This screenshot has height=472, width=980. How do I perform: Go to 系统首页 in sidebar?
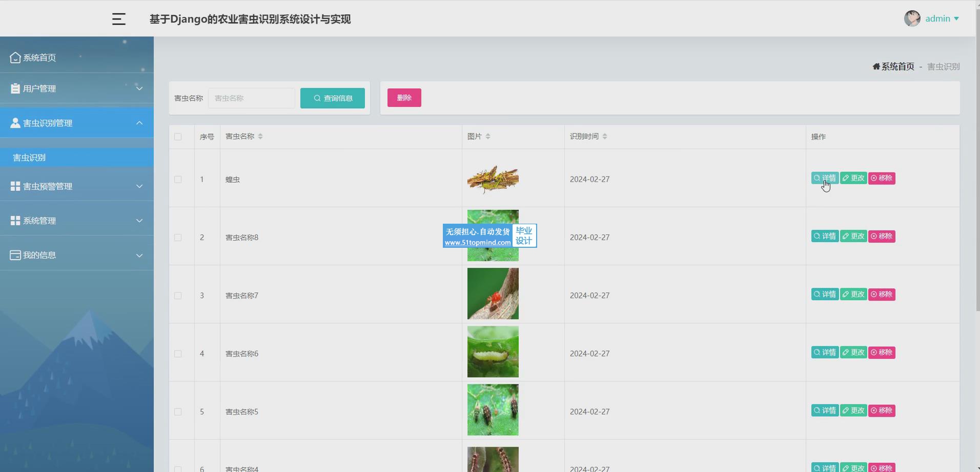pyautogui.click(x=77, y=57)
